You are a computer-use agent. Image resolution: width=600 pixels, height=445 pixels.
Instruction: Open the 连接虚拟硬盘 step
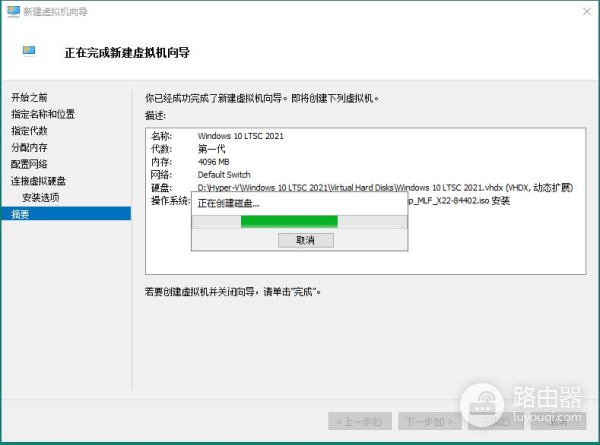point(38,181)
